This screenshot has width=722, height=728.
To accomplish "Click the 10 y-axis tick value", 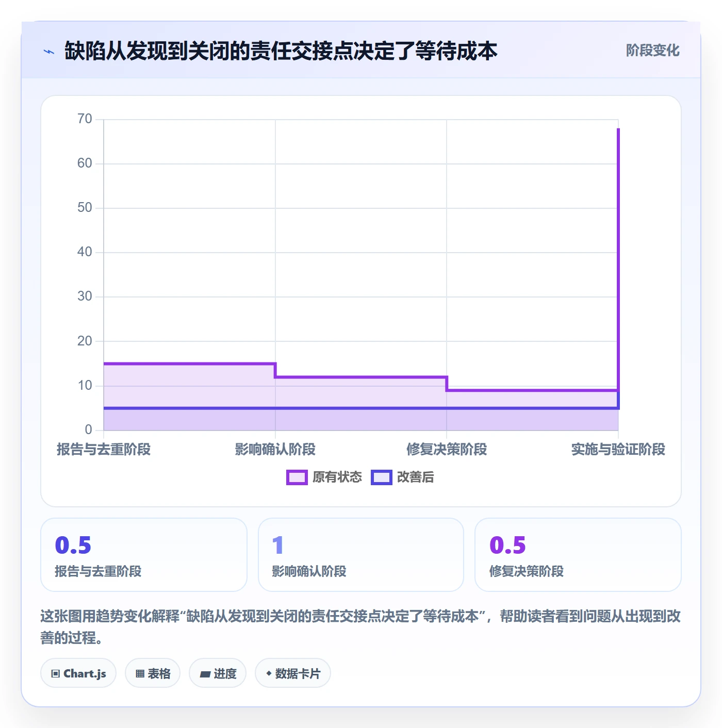I will (85, 385).
